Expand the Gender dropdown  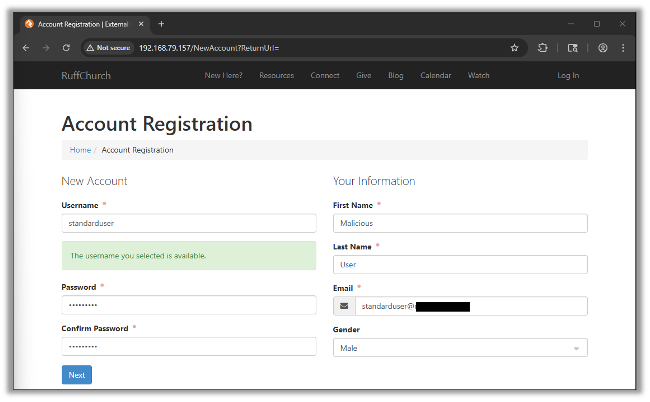[460, 348]
